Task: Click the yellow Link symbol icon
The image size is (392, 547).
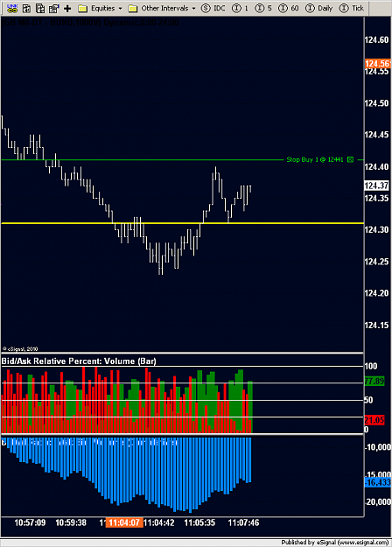Action: pyautogui.click(x=12, y=8)
